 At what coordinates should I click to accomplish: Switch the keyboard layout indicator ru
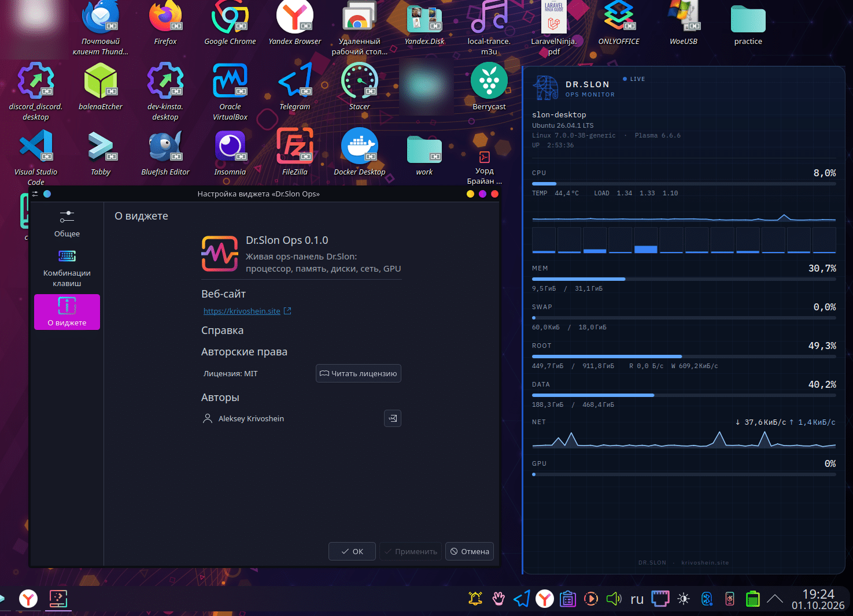(x=637, y=599)
